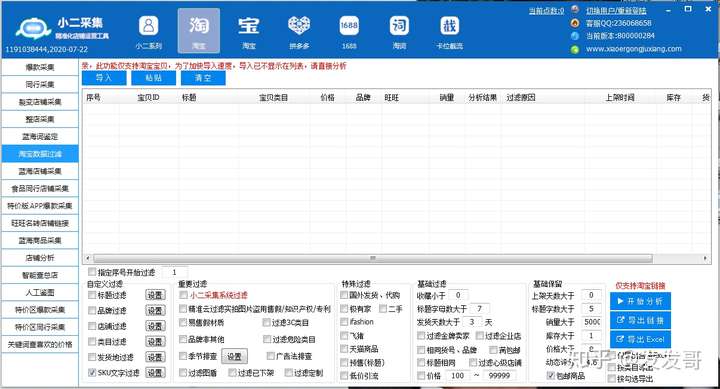The image size is (720, 389).
Task: Enable 小二采集系统过滤 checkbox
Action: click(x=184, y=295)
